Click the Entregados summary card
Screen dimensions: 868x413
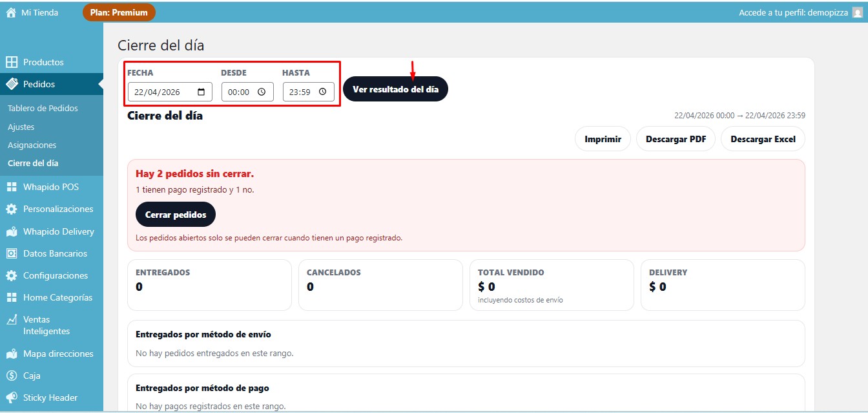click(209, 285)
